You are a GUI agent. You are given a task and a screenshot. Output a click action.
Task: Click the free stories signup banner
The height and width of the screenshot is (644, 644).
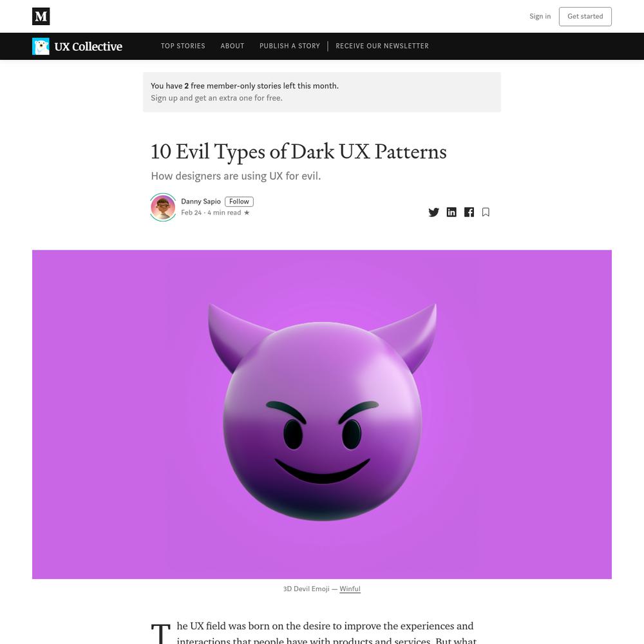[x=321, y=92]
